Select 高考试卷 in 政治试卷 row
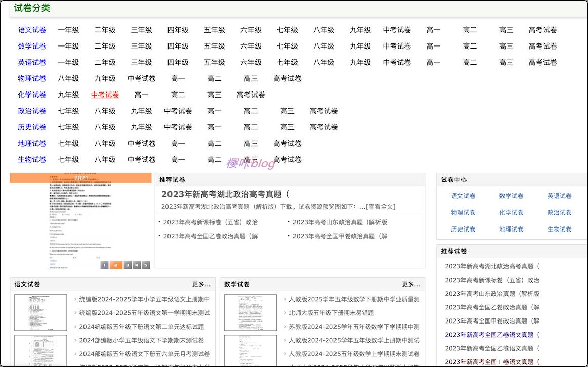 point(324,111)
